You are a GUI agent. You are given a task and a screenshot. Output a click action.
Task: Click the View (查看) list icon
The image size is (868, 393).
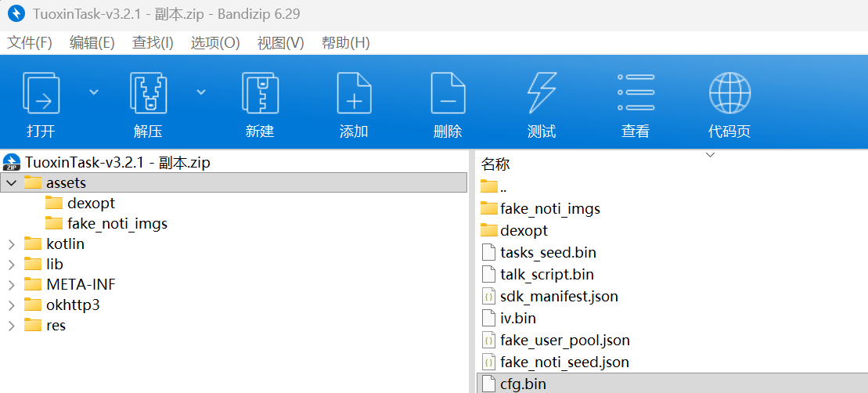(636, 93)
